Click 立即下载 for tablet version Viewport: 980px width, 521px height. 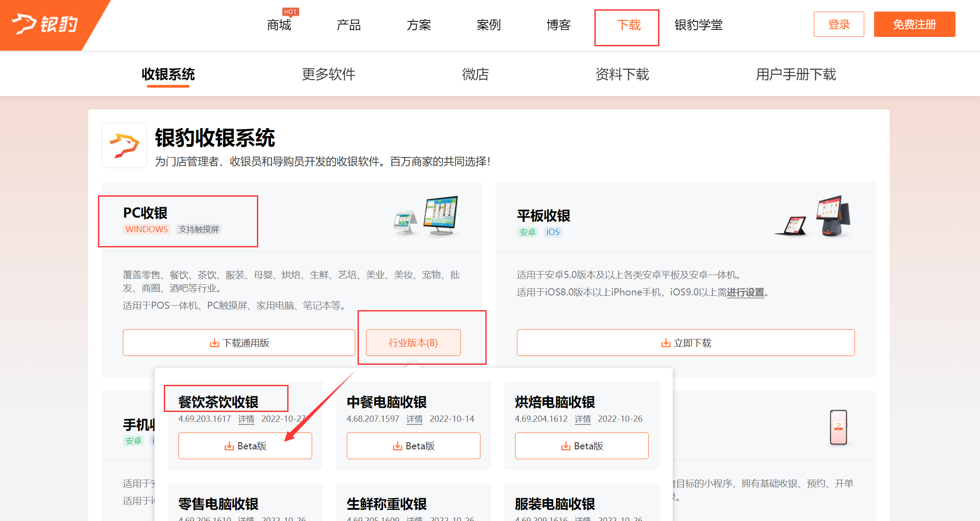point(686,343)
